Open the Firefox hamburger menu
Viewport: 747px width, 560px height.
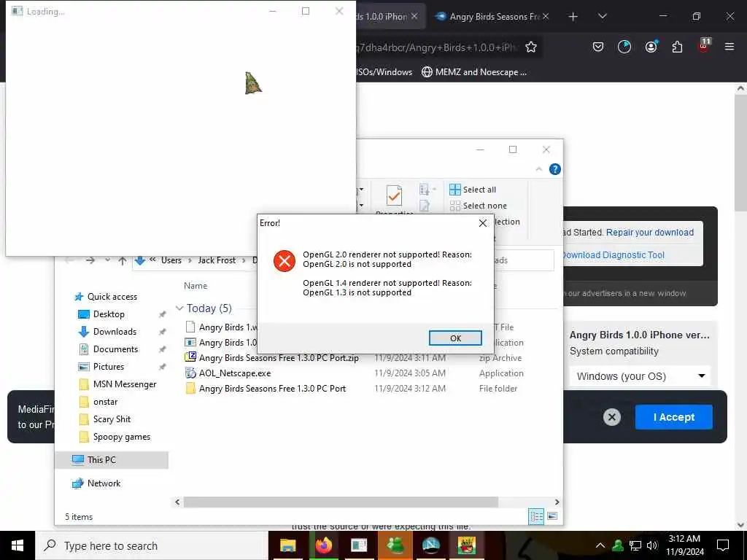(729, 47)
